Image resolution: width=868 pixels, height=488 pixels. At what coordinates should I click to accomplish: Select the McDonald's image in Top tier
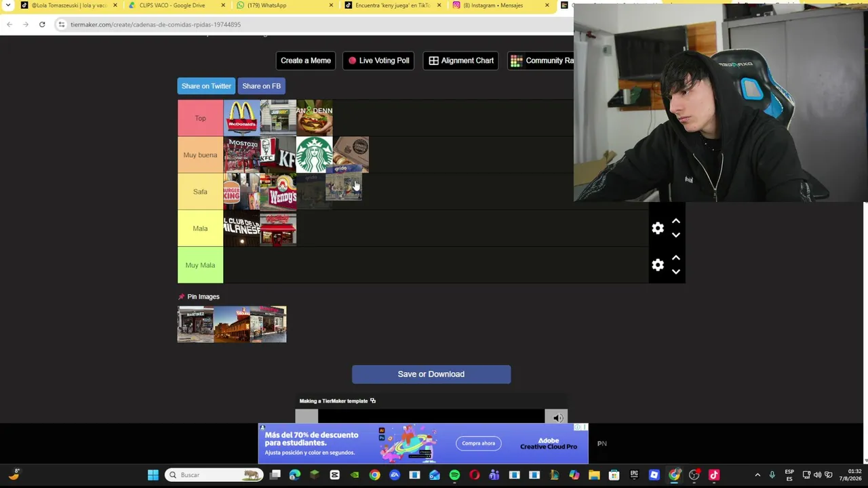point(241,118)
